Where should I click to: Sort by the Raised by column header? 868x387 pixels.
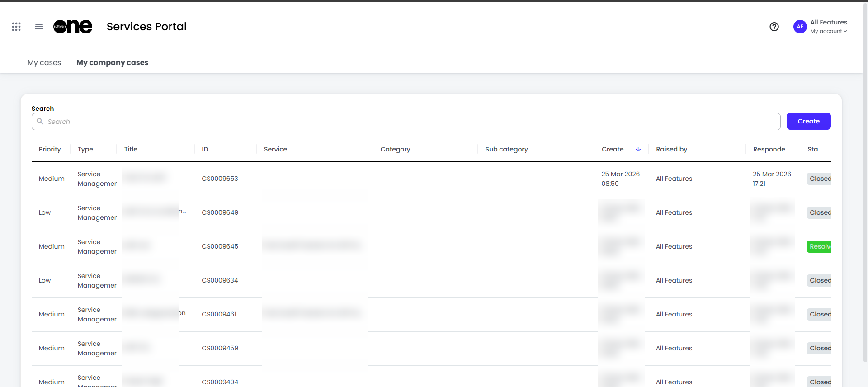671,149
